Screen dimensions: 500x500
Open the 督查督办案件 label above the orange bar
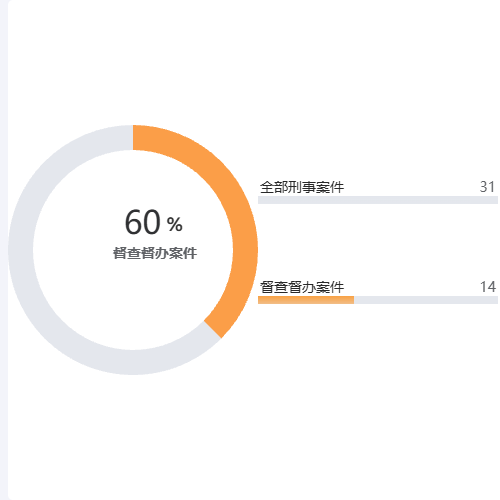(302, 287)
